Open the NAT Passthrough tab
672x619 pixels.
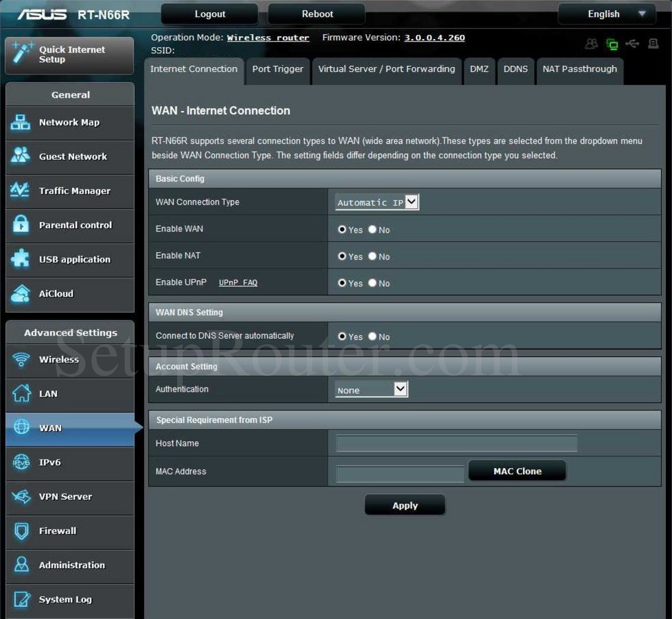[x=580, y=70]
